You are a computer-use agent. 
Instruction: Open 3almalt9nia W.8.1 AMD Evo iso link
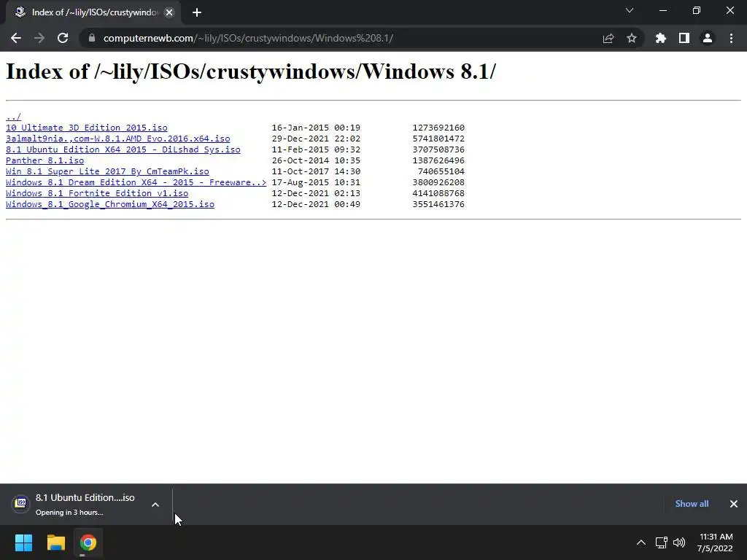117,139
